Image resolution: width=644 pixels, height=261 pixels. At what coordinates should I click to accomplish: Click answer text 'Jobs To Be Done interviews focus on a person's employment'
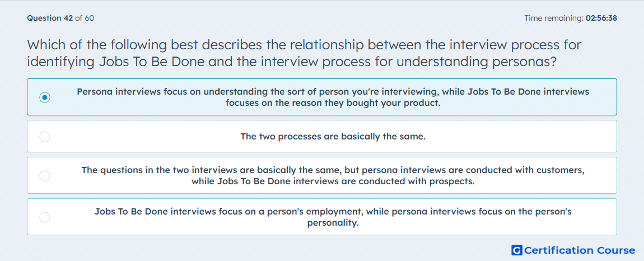(333, 217)
